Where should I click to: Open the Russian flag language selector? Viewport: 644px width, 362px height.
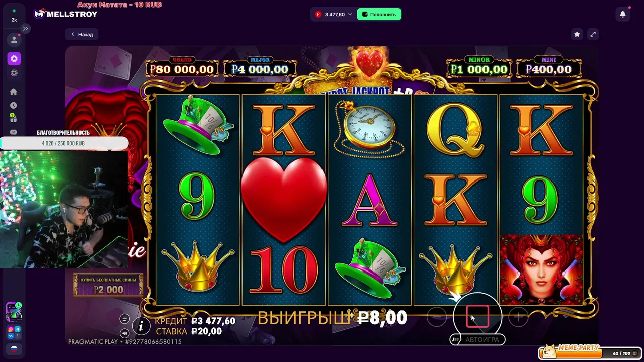[14, 349]
